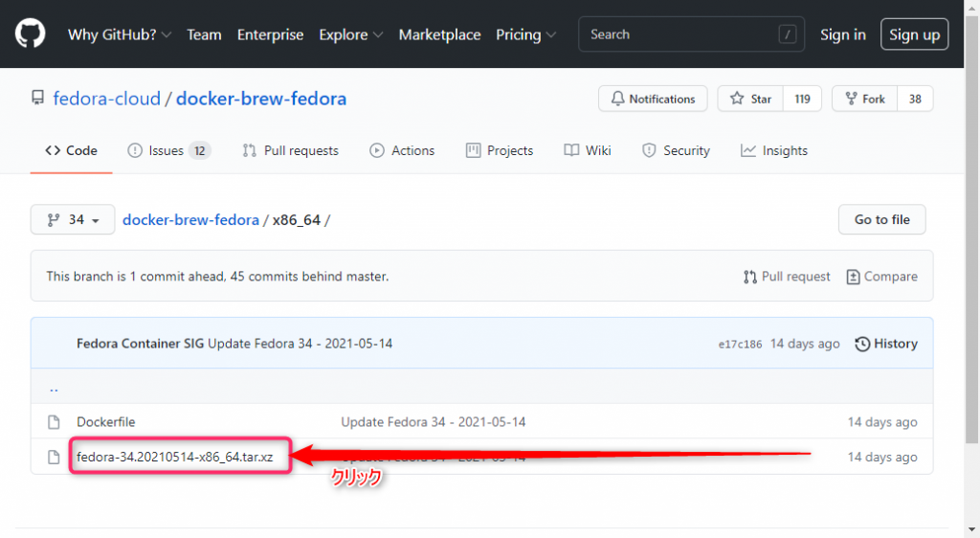This screenshot has height=538, width=980.
Task: Open commit message Update Fedora 34 in header
Action: point(300,343)
